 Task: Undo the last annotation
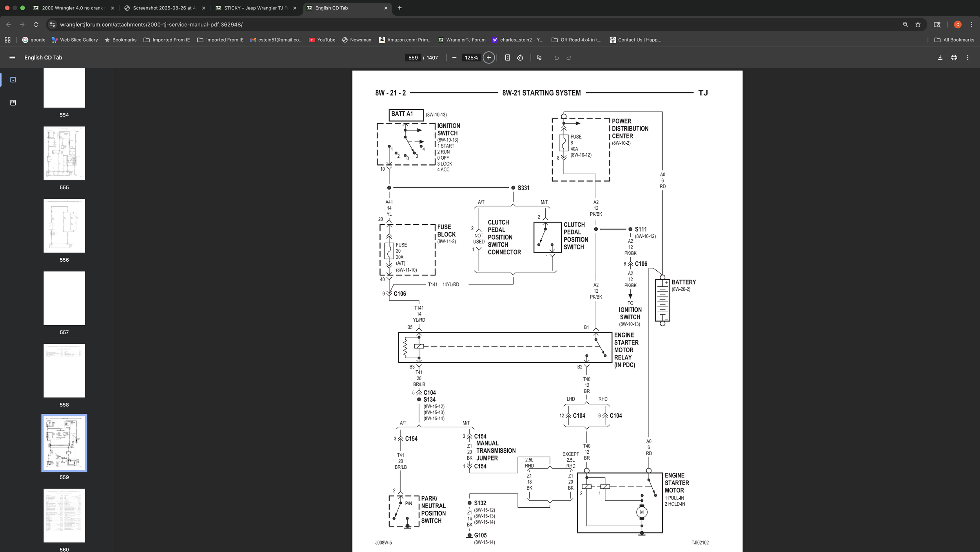[557, 57]
